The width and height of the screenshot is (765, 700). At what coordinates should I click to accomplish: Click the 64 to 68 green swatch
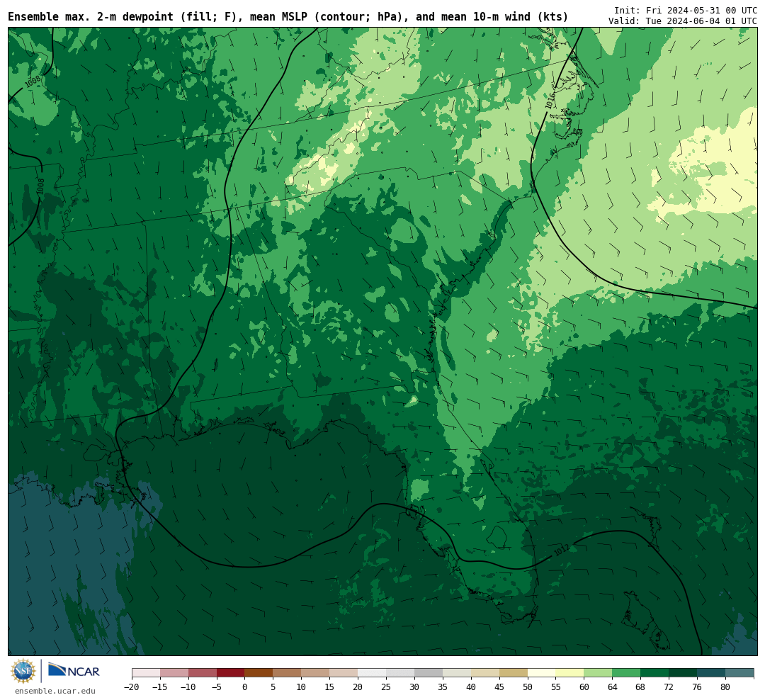click(627, 673)
